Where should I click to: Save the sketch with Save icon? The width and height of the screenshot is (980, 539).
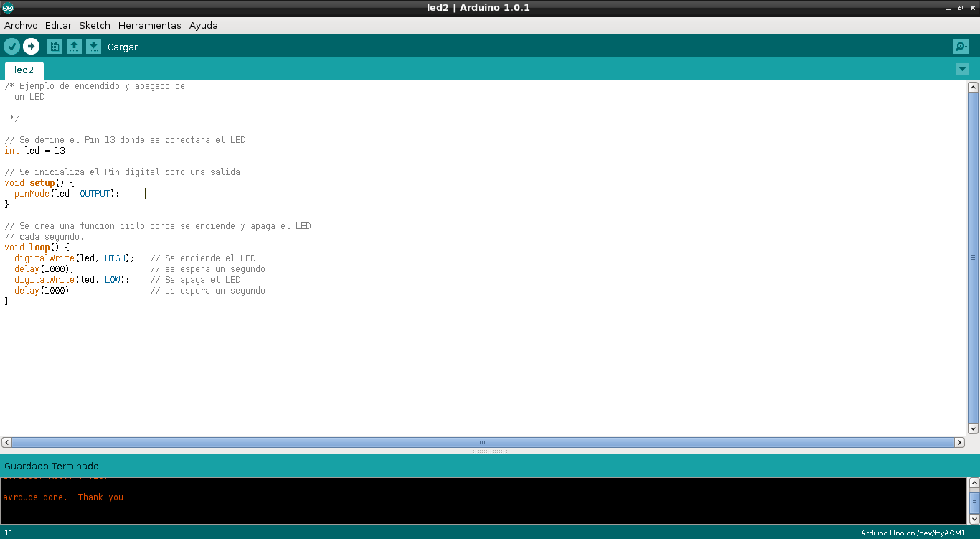point(93,47)
